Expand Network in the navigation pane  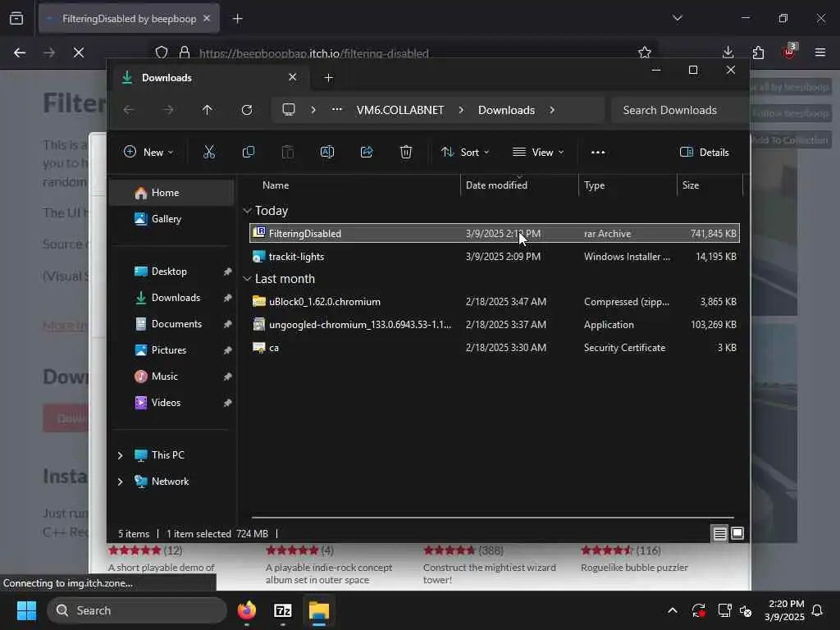coord(120,482)
